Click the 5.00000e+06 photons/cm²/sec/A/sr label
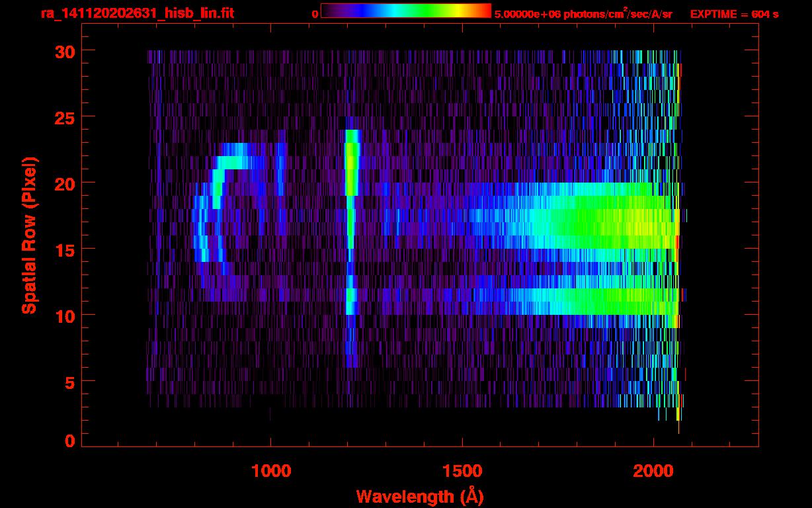 [x=583, y=13]
